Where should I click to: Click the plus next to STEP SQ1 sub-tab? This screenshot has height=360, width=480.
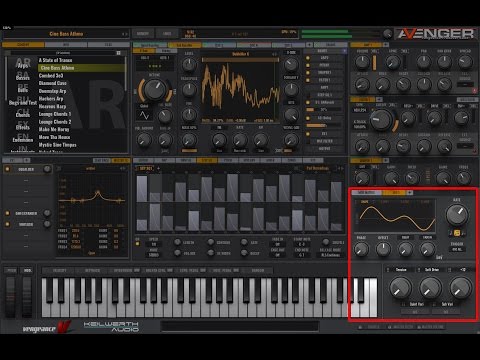[x=158, y=168]
